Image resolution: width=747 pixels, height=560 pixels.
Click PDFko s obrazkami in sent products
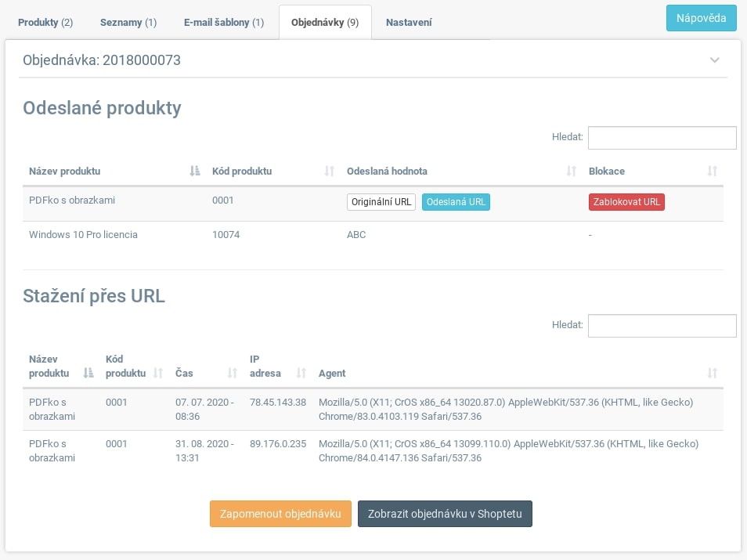tap(72, 201)
